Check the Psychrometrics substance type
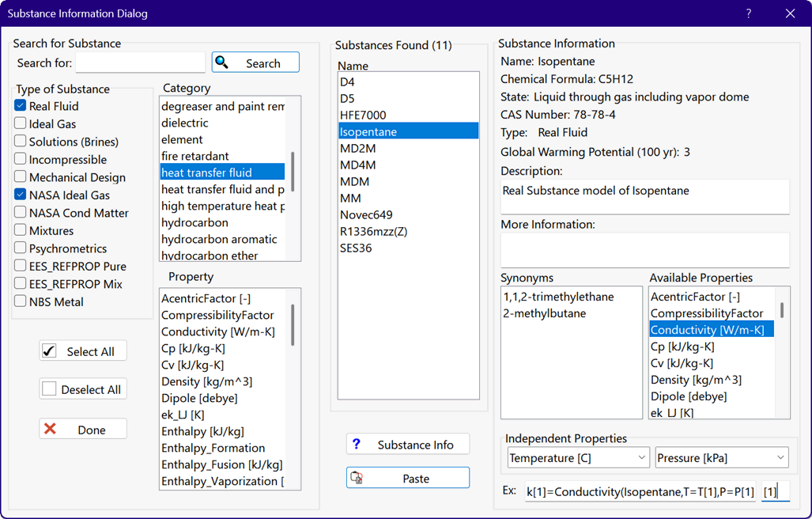The image size is (812, 519). (x=21, y=248)
